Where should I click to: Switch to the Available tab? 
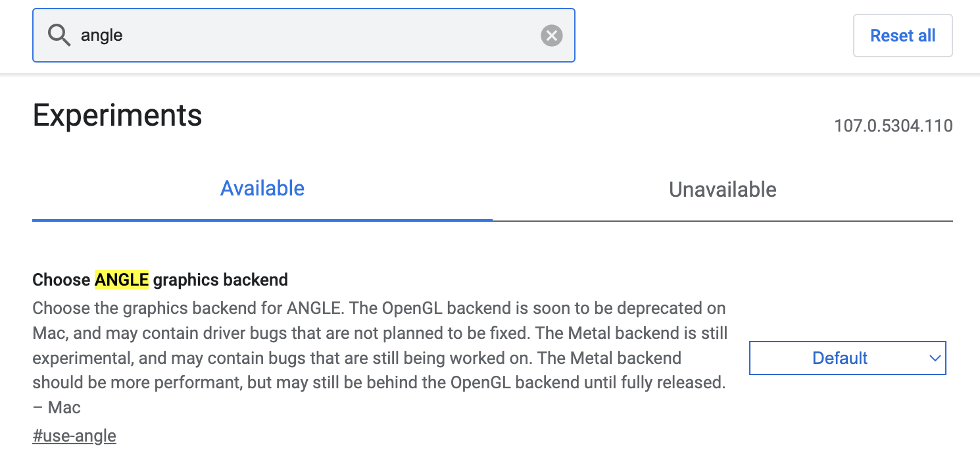tap(262, 189)
